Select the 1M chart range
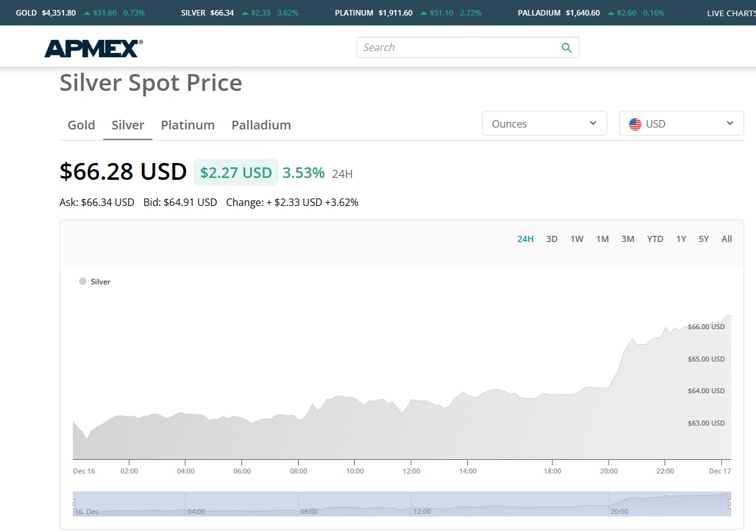 click(602, 239)
